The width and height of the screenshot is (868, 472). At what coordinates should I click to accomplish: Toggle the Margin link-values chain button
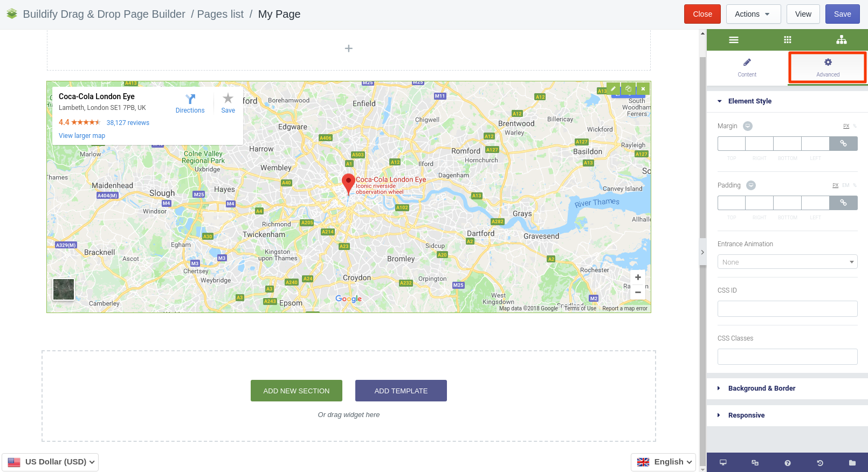pos(843,143)
